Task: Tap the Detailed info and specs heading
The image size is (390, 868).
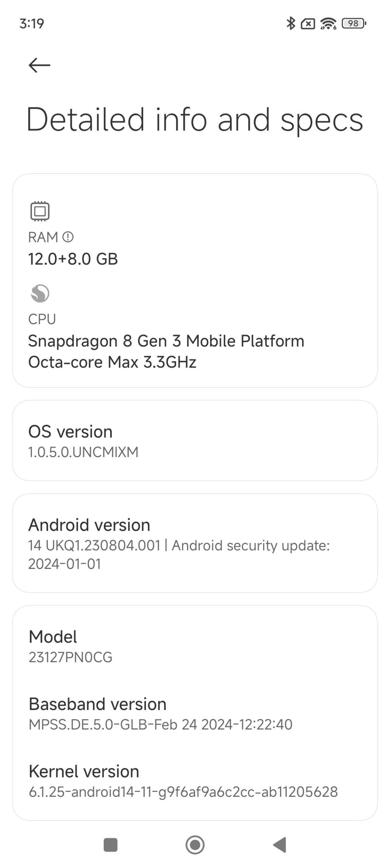Action: [195, 119]
